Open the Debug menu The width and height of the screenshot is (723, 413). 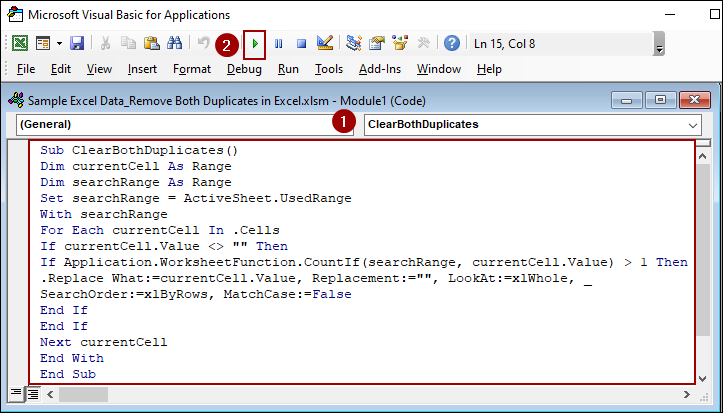pos(244,69)
